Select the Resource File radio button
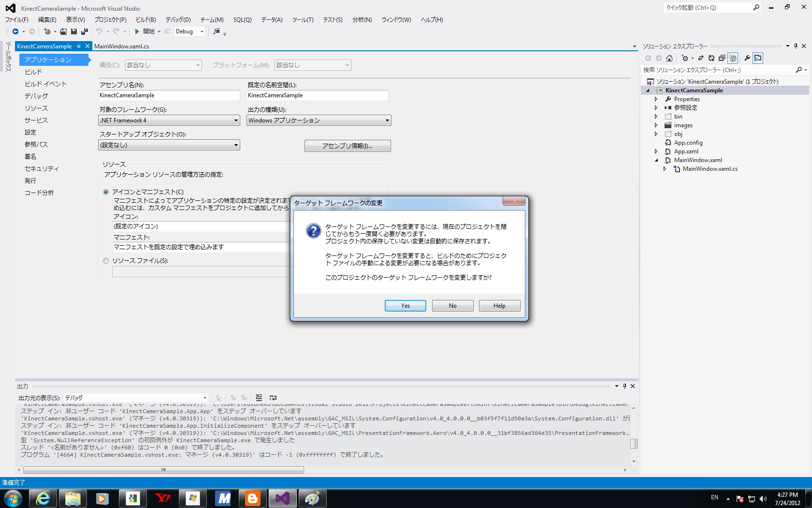812x508 pixels. pyautogui.click(x=106, y=261)
